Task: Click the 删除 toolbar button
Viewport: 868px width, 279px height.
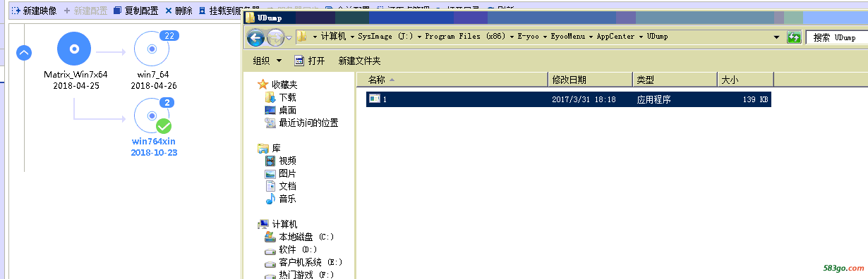Action: (x=179, y=11)
